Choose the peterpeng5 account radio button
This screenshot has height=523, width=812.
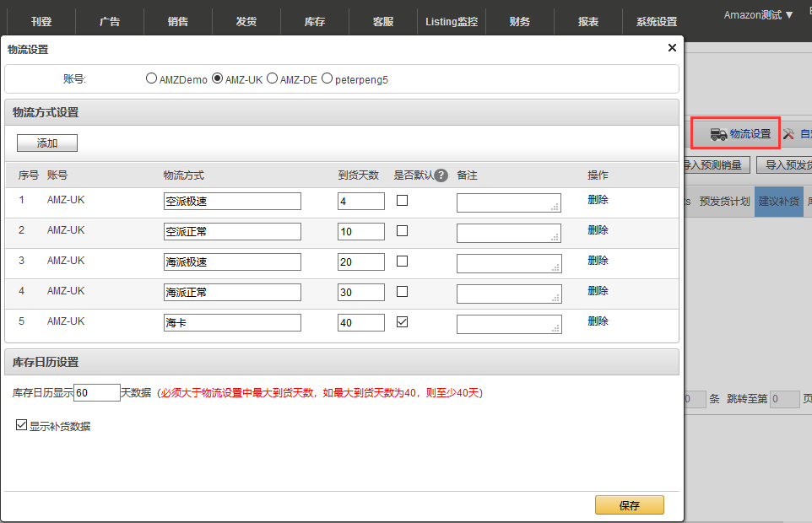click(x=327, y=79)
